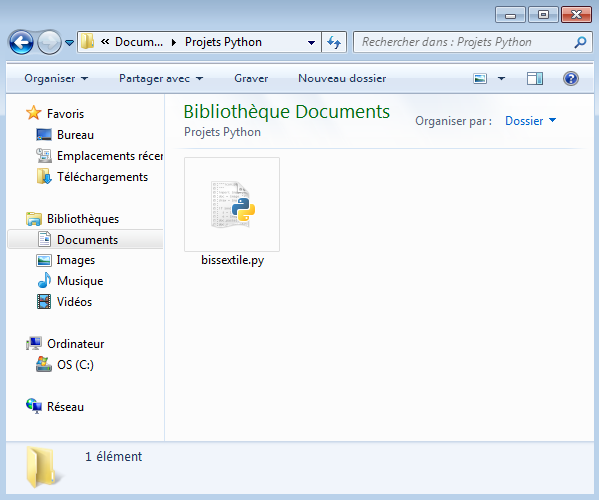Click the greyed Forward arrow button
This screenshot has width=599, height=500.
pyautogui.click(x=49, y=42)
